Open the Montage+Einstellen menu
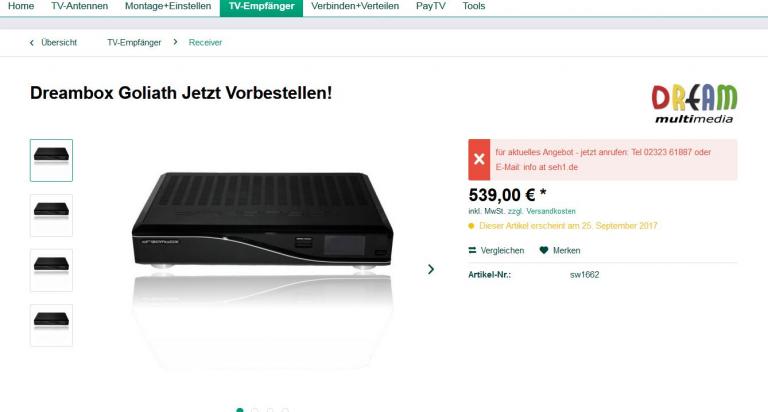The image size is (768, 412). point(168,6)
